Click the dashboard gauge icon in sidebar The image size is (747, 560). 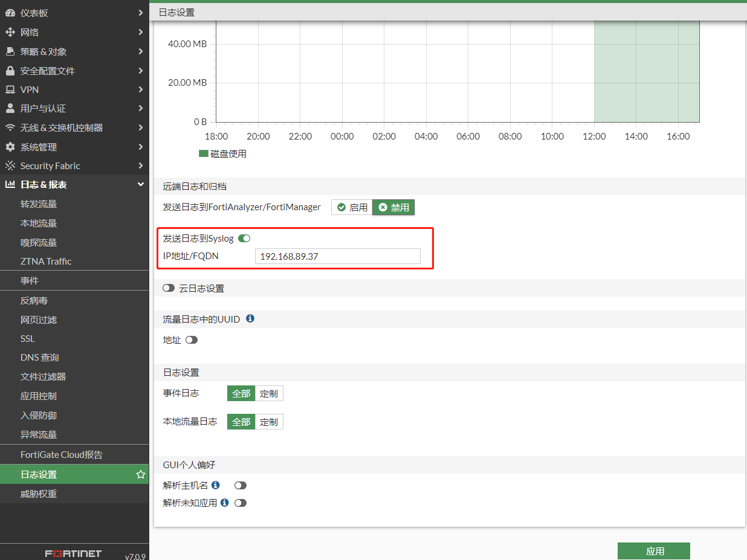(10, 13)
